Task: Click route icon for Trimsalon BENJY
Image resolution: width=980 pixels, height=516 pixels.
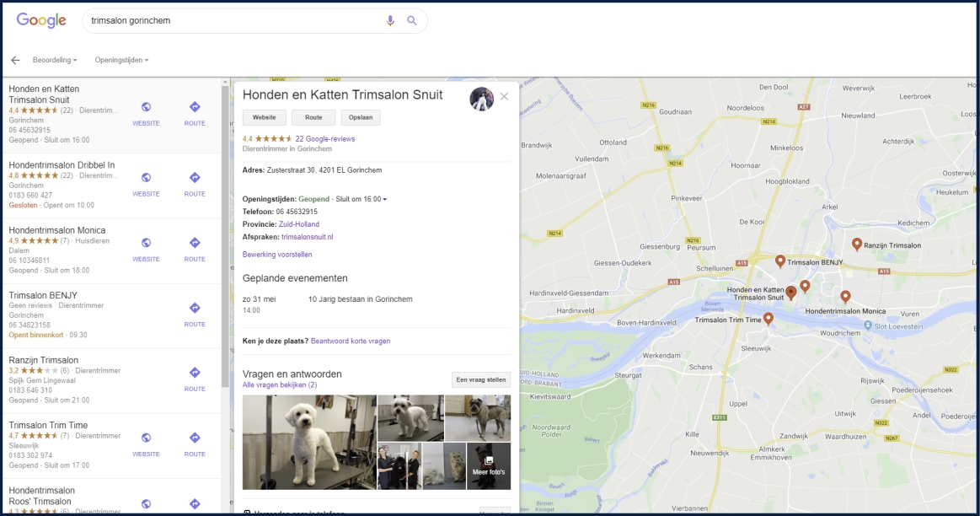Action: click(195, 309)
